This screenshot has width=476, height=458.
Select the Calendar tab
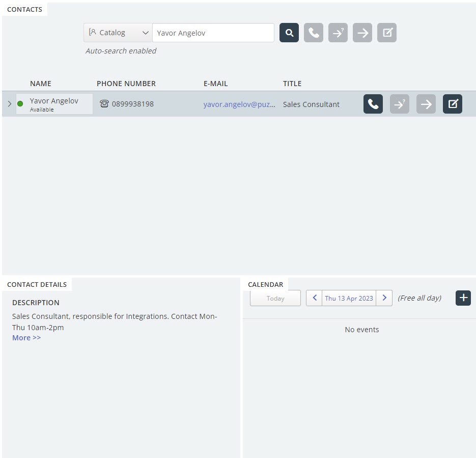[265, 284]
